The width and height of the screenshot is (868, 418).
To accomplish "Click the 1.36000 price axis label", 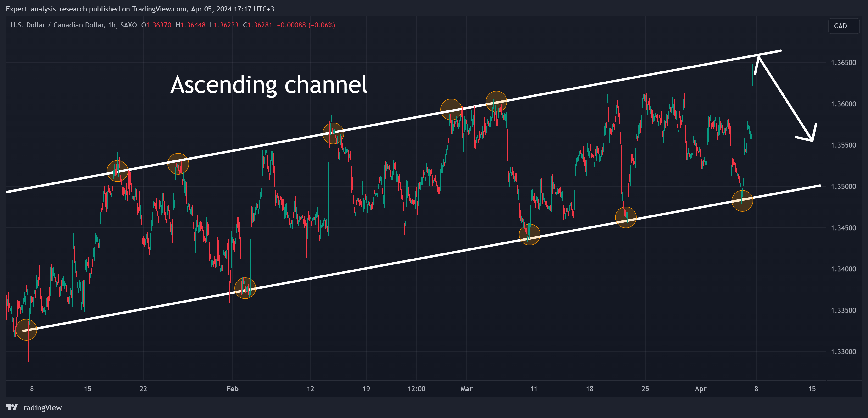I will point(843,104).
